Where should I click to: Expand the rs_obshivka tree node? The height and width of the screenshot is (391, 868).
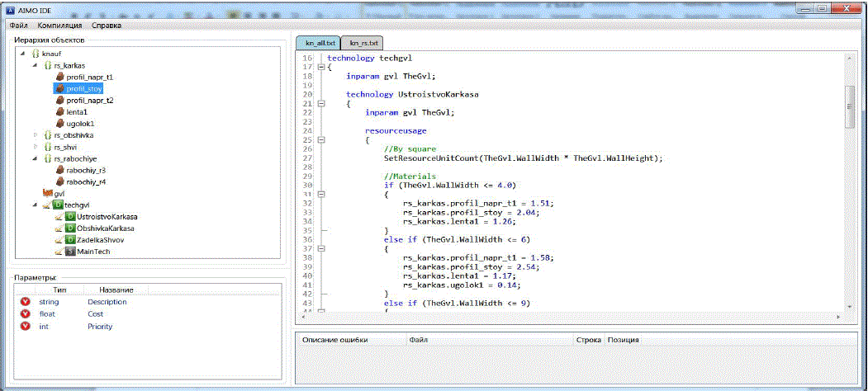coord(35,134)
